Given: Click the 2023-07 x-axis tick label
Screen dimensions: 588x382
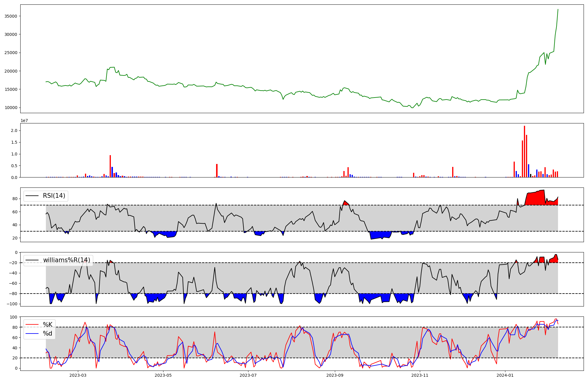Looking at the screenshot, I should [248, 375].
